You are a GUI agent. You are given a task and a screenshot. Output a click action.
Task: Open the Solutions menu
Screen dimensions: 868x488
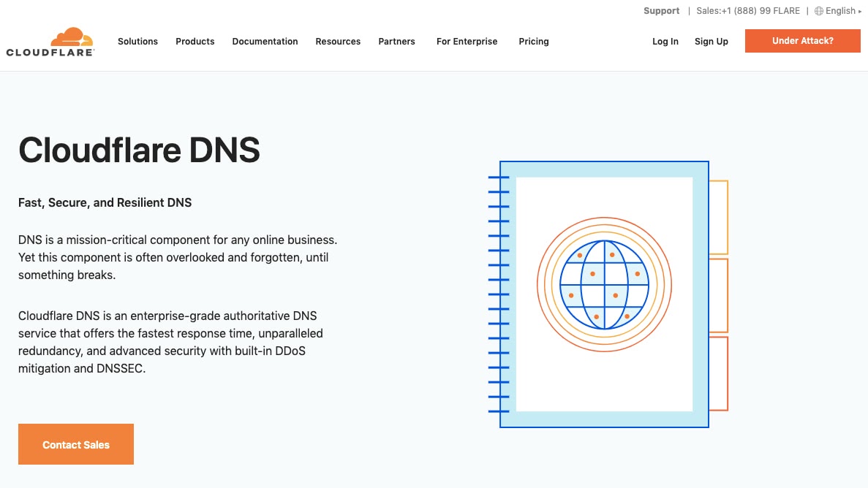click(x=137, y=41)
